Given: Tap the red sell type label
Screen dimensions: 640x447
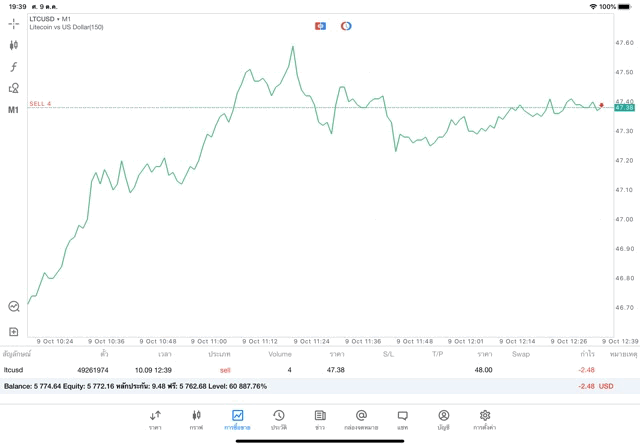Looking at the screenshot, I should tap(225, 370).
